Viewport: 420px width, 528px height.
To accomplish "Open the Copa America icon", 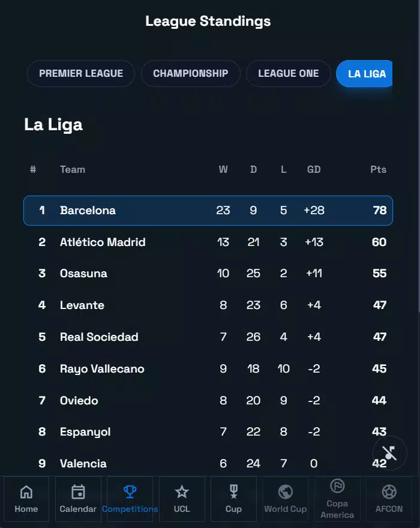I will 337,485.
